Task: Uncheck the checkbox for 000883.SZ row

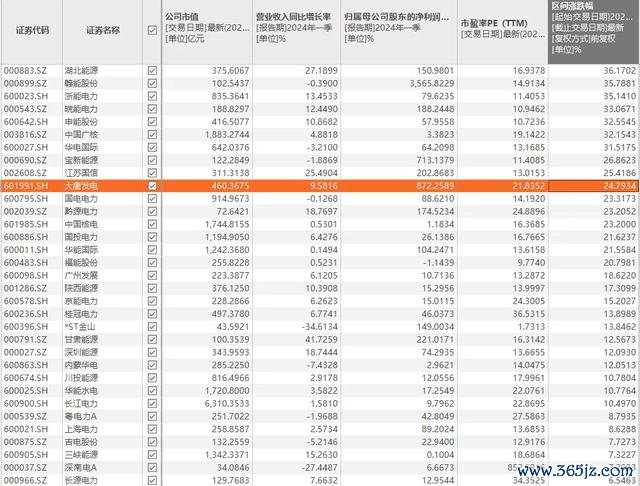Action: click(152, 71)
